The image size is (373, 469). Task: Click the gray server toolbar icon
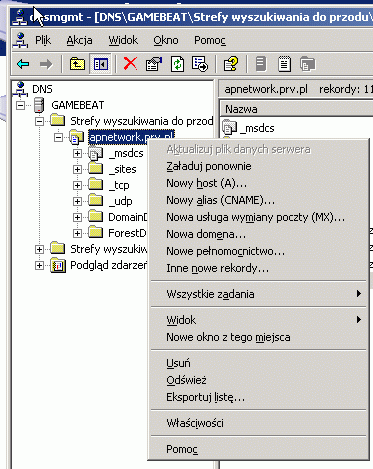pyautogui.click(x=261, y=64)
